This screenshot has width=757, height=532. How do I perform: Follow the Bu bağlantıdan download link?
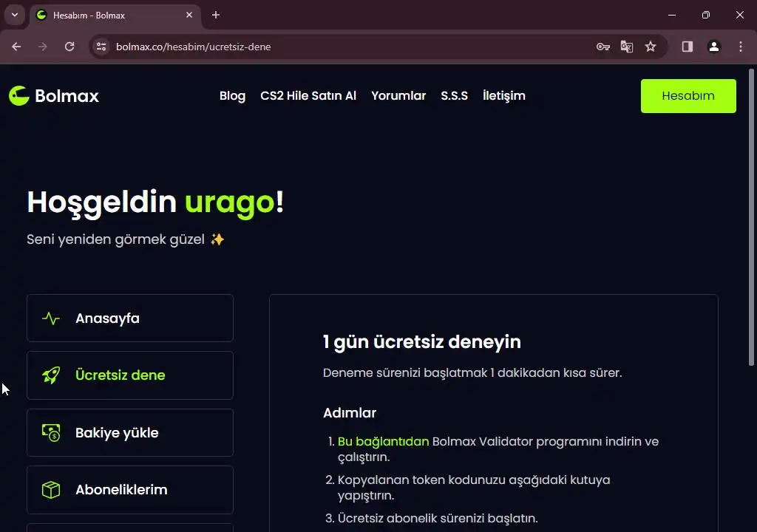383,441
